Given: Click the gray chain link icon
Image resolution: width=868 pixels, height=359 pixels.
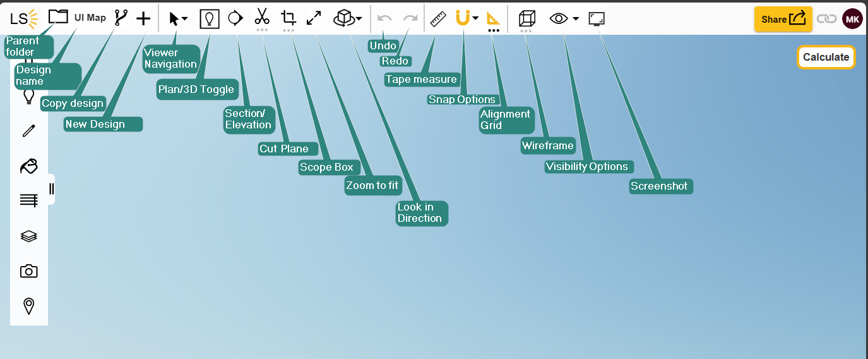Looking at the screenshot, I should tap(826, 19).
